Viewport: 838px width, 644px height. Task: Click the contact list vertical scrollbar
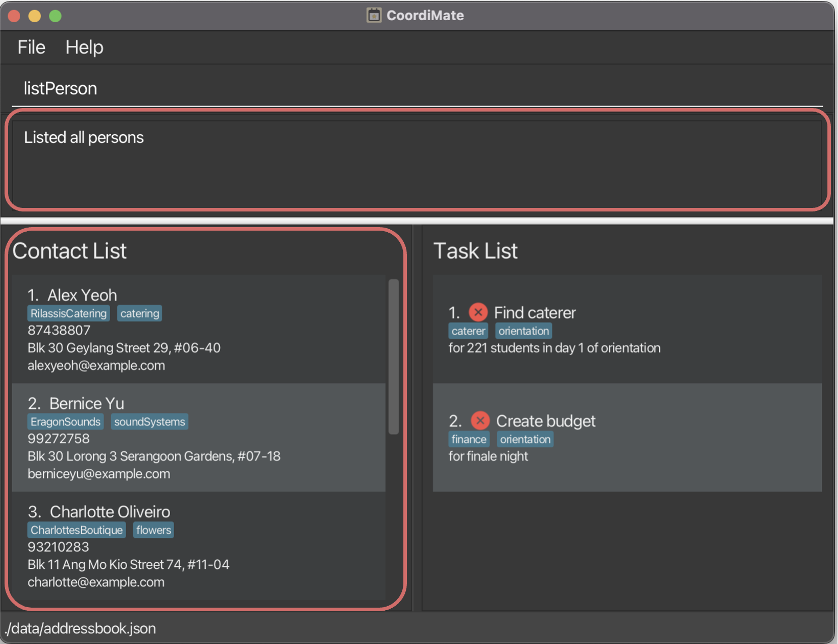coord(394,356)
